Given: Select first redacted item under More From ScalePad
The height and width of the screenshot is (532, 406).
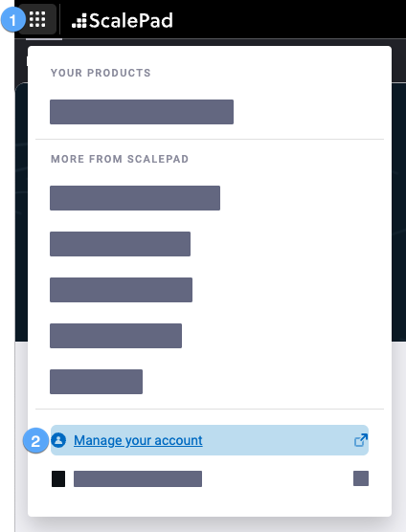Looking at the screenshot, I should pyautogui.click(x=135, y=198).
